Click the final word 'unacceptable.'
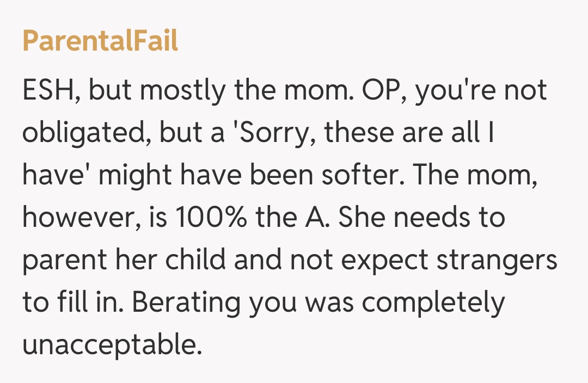Image resolution: width=588 pixels, height=383 pixels. (x=112, y=343)
